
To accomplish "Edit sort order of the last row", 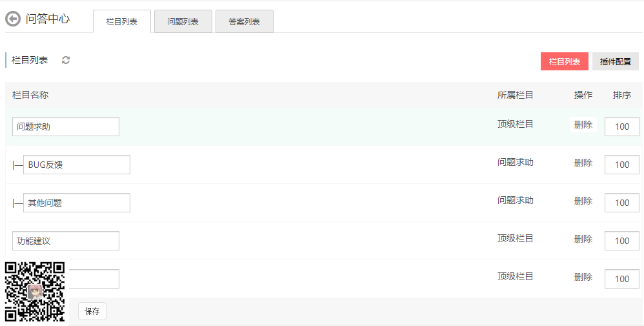I will [x=622, y=279].
